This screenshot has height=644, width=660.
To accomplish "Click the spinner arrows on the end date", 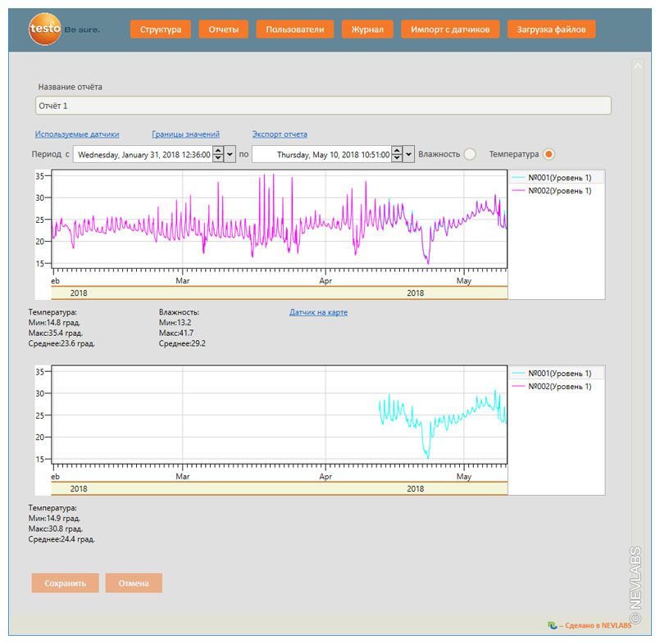I will click(x=397, y=154).
